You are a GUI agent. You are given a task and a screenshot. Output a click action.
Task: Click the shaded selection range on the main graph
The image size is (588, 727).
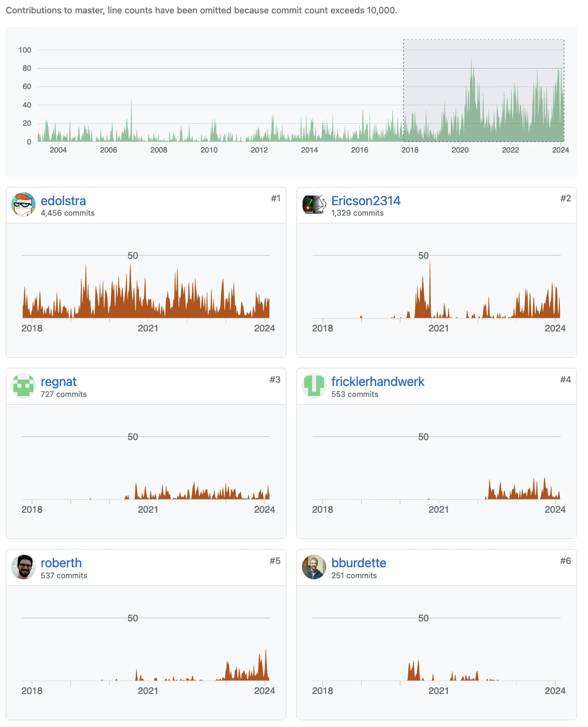tap(483, 90)
